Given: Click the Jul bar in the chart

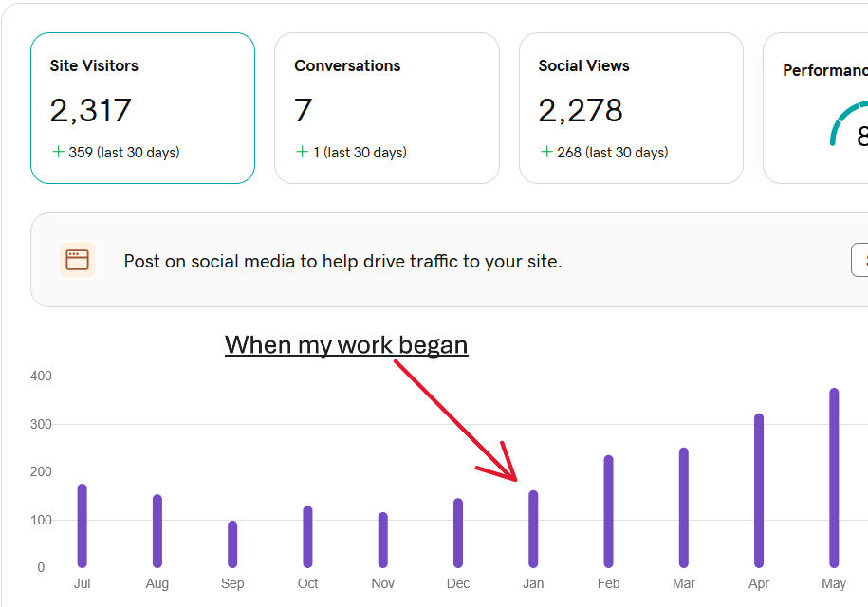Looking at the screenshot, I should (83, 525).
